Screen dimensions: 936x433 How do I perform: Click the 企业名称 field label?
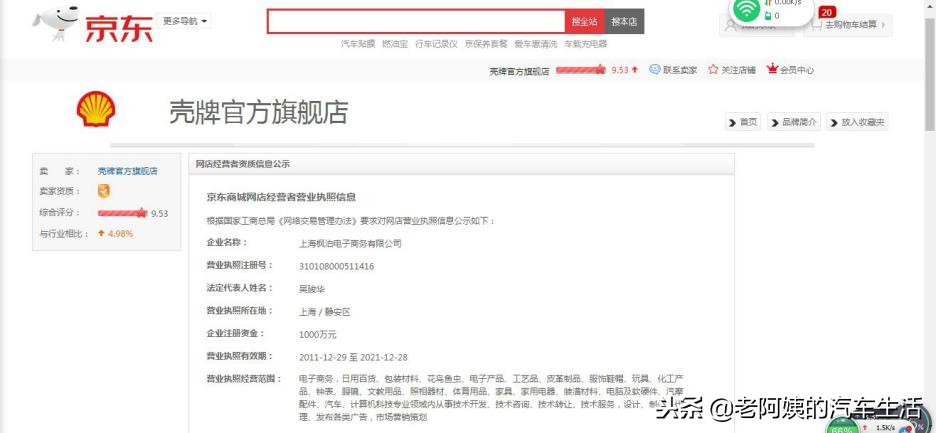226,242
